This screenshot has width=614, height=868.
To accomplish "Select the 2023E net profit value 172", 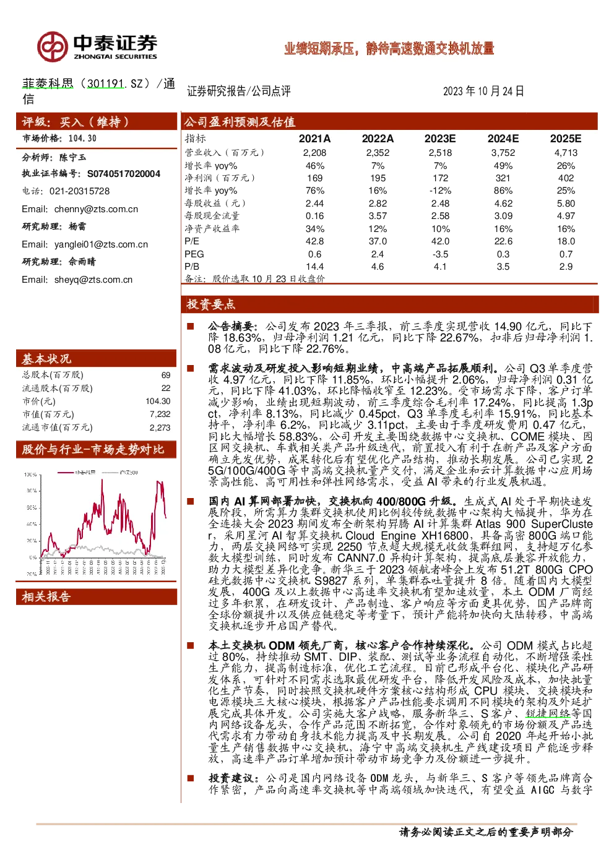I will tap(440, 178).
